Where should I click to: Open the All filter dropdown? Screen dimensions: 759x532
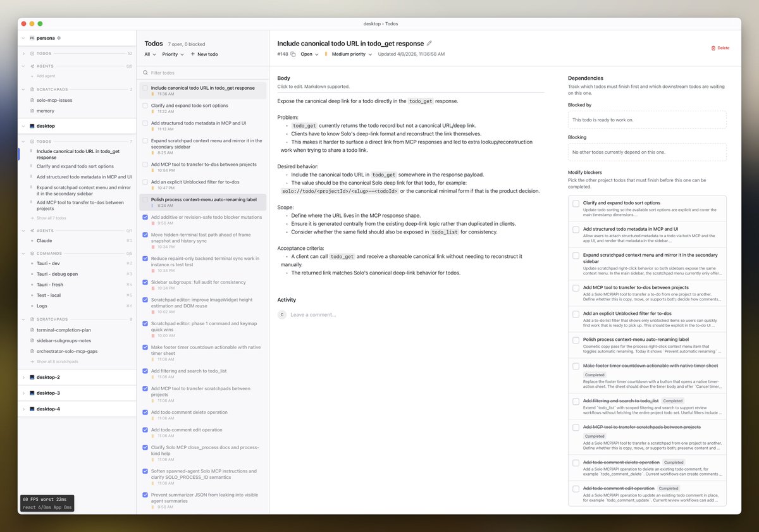[x=151, y=54]
